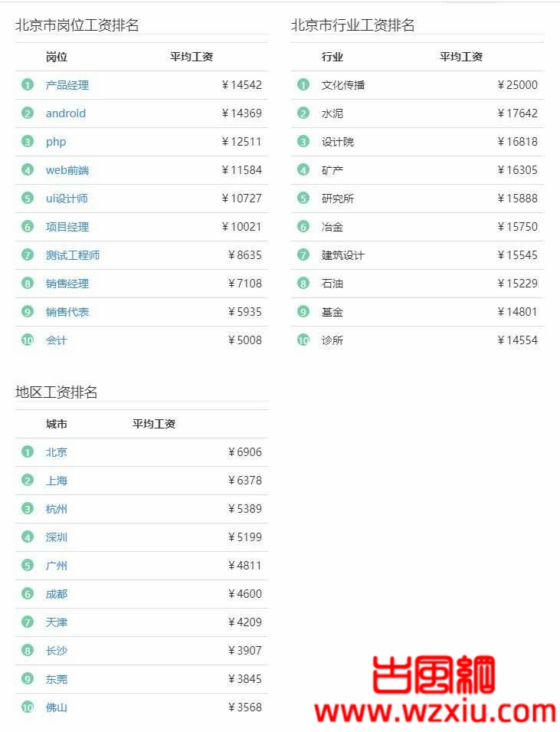Select 上海 in the city ranking
560x732 pixels.
(57, 481)
